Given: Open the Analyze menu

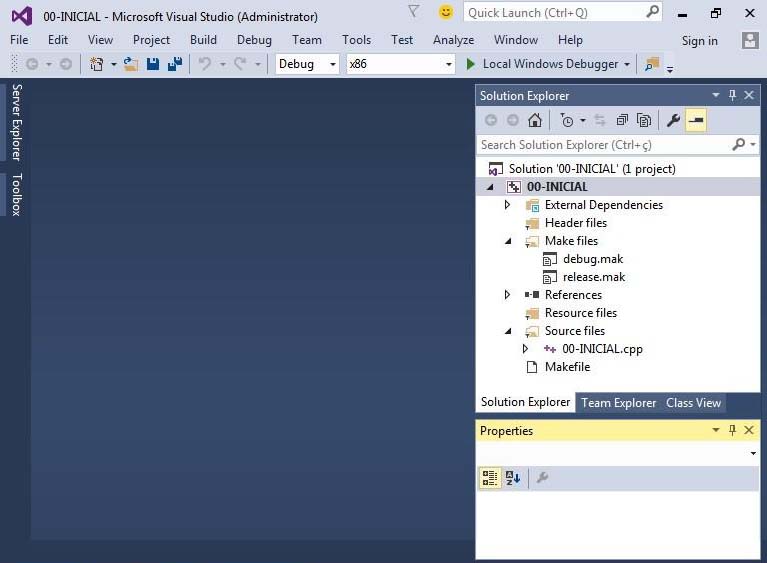Looking at the screenshot, I should coord(453,40).
